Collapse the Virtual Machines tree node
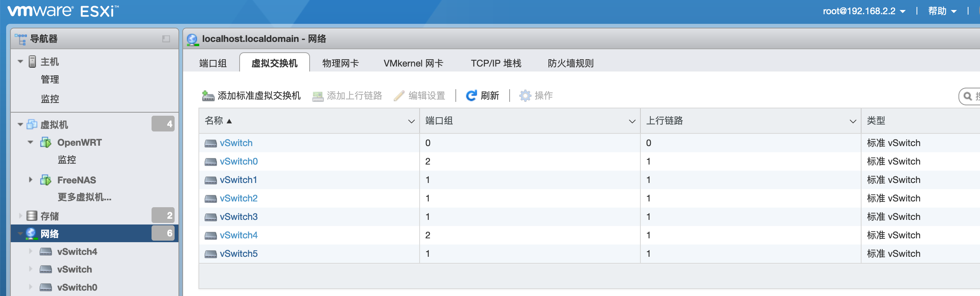 [x=20, y=125]
